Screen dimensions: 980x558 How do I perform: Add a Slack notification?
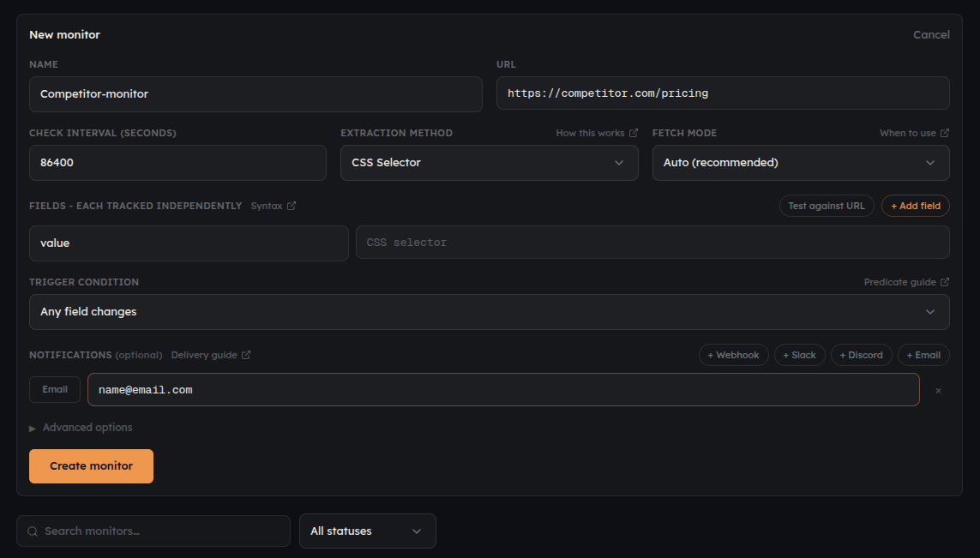point(799,355)
